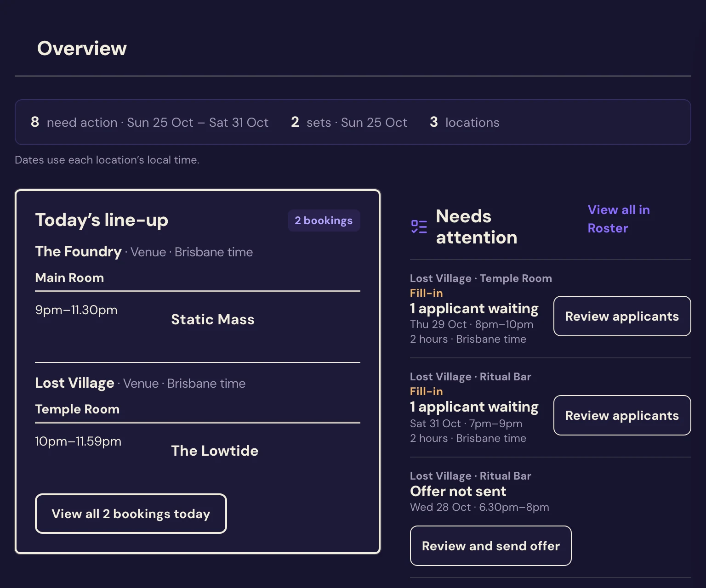Click the 8 need action summary

pos(149,122)
